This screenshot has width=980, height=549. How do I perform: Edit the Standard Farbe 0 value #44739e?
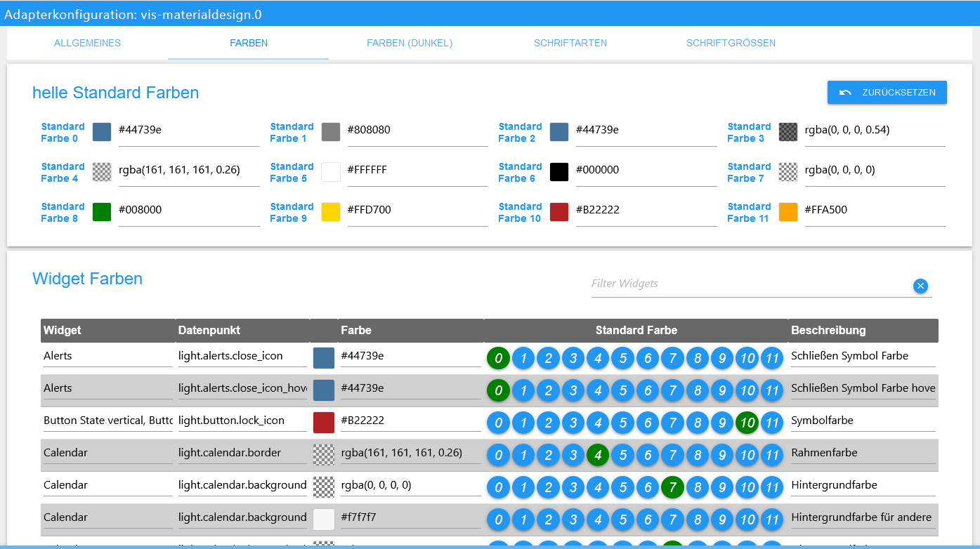pos(189,131)
